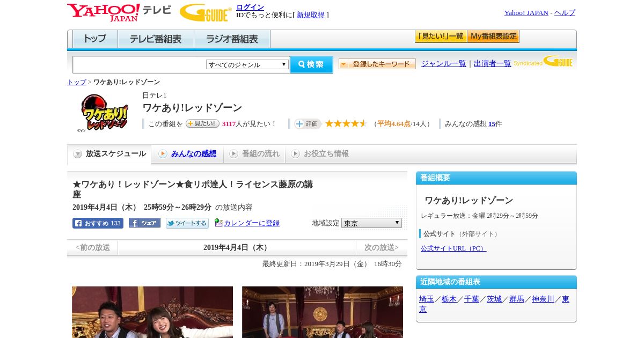Screen dimensions: 644x338
Task: Select the テレビ番組表 tab
Action: (156, 39)
